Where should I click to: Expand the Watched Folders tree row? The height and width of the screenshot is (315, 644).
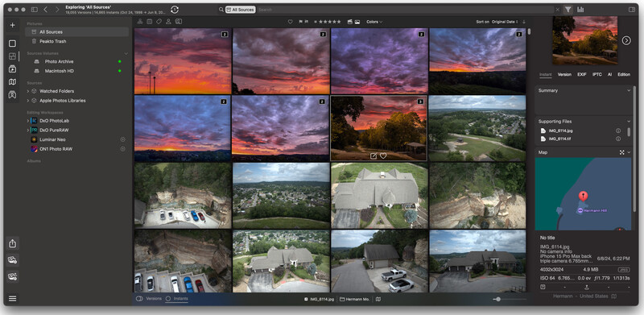(28, 91)
